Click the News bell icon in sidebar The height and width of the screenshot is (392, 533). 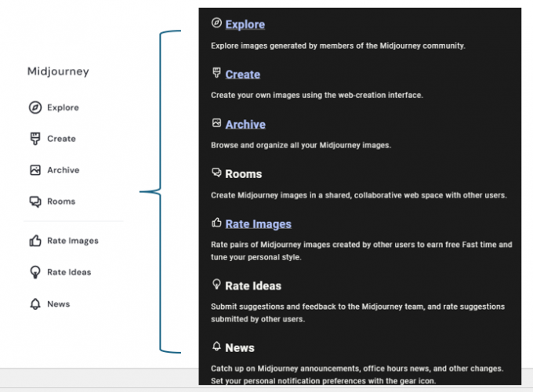[35, 303]
